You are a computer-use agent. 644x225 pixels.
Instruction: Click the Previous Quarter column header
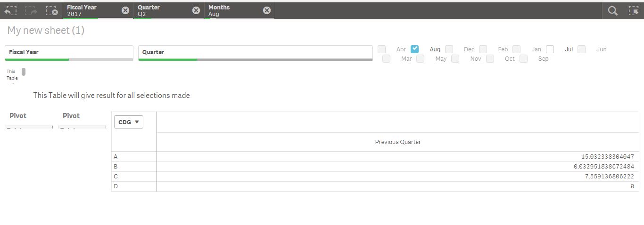(398, 142)
